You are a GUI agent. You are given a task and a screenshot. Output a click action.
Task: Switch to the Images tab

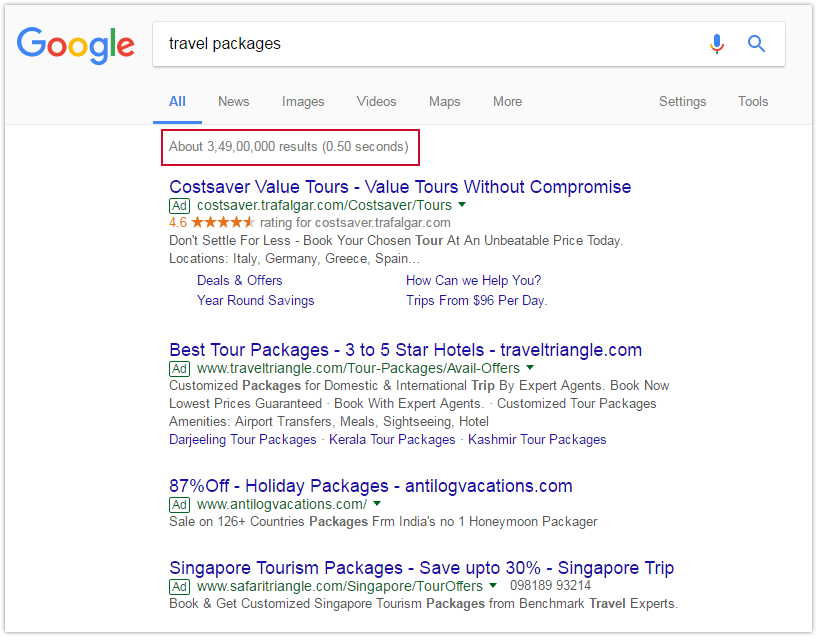point(303,102)
